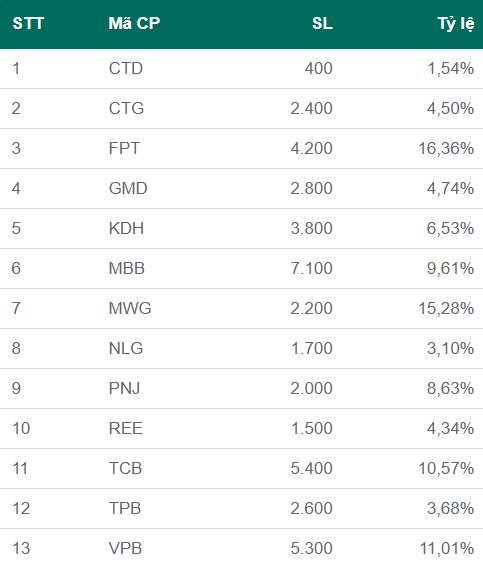Click the 16,36% ratio cell
483x567 pixels.
tap(446, 149)
